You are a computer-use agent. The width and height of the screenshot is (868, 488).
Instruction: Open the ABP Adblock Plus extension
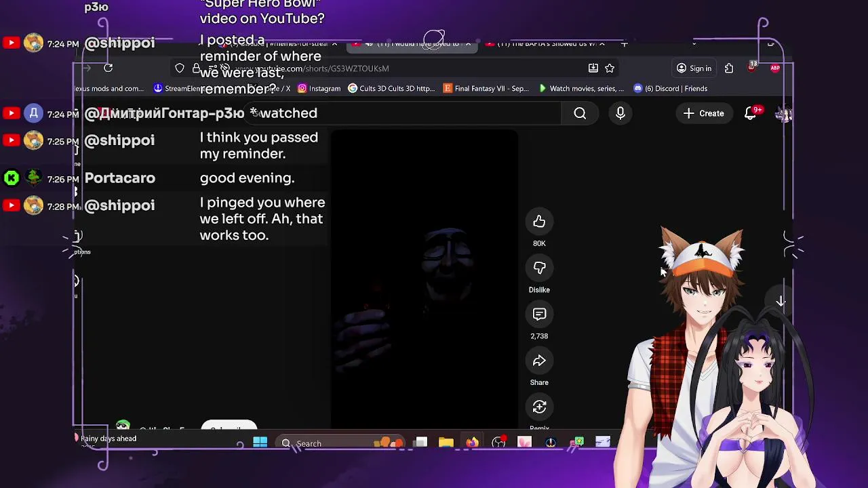(x=775, y=68)
